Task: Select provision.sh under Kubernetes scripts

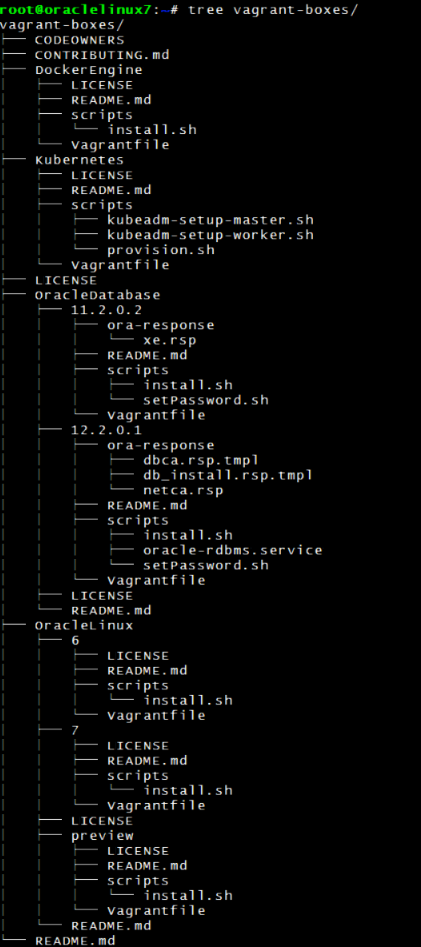Action: click(161, 250)
